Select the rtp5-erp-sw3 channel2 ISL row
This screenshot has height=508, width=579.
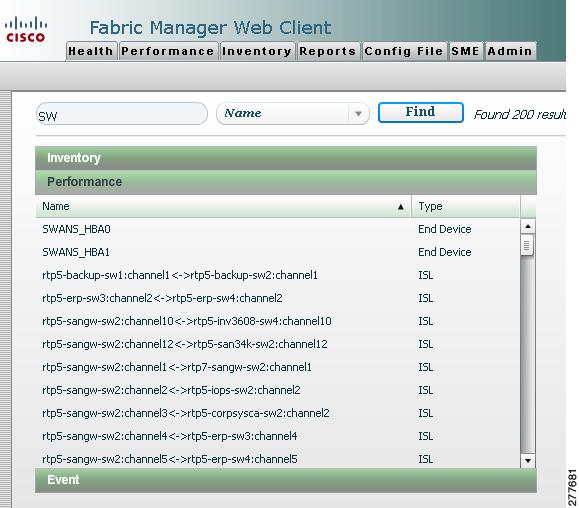click(x=278, y=298)
